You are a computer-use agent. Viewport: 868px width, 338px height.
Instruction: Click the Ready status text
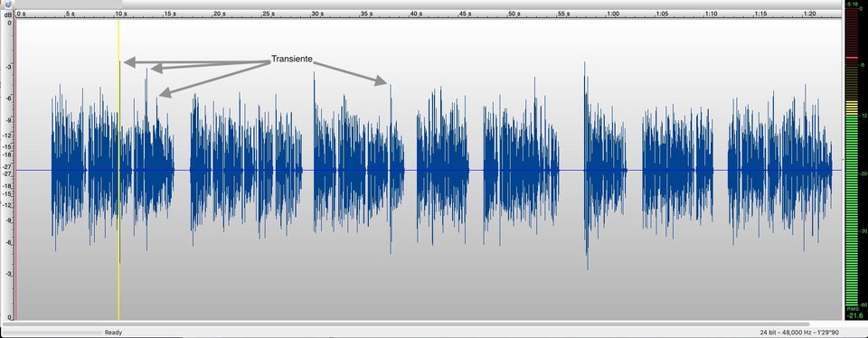[x=113, y=333]
